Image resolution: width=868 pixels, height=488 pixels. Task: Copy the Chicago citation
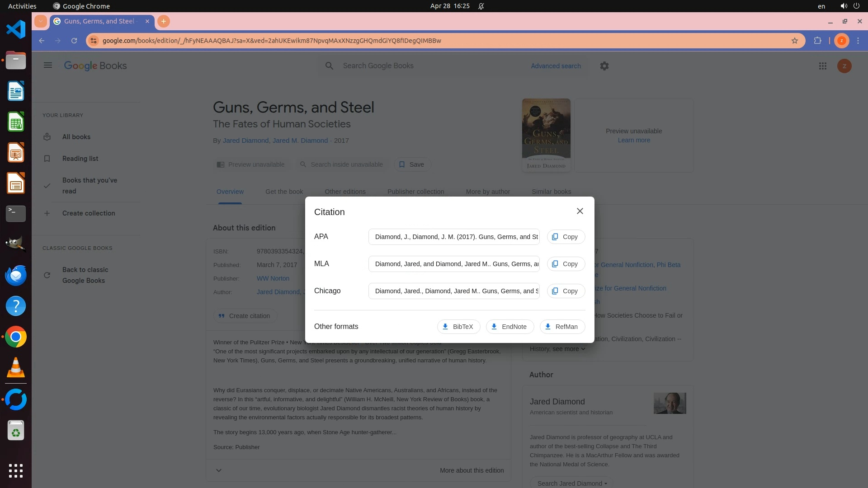(566, 291)
